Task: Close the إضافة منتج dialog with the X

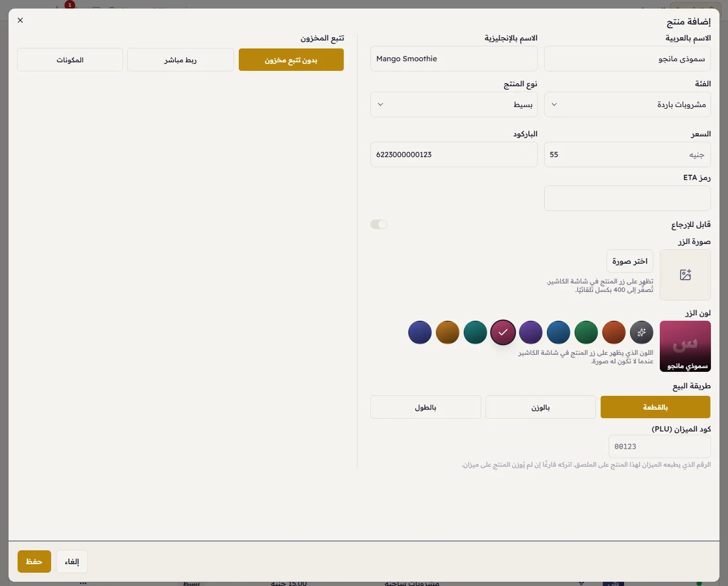Action: [20, 20]
